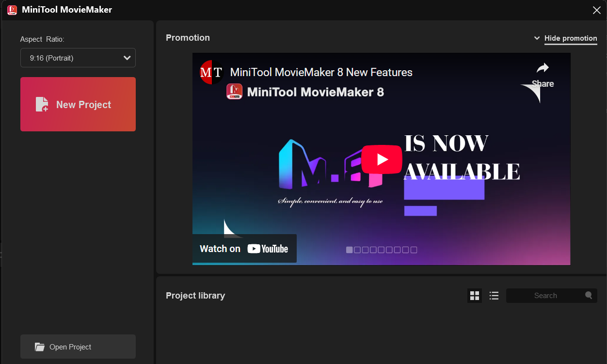This screenshot has height=364, width=607.
Task: Close the MiniTool MovieMaker window
Action: 597,10
